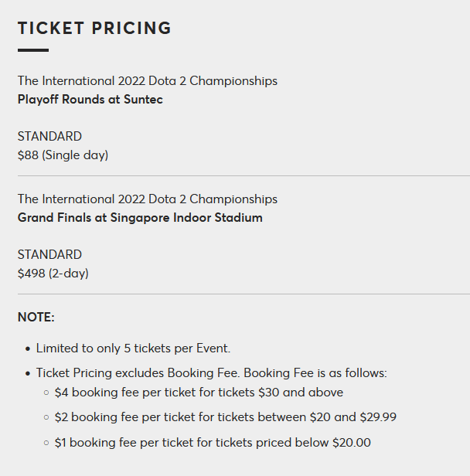Click the $498 (2-day) price
The height and width of the screenshot is (476, 470).
pyautogui.click(x=53, y=274)
